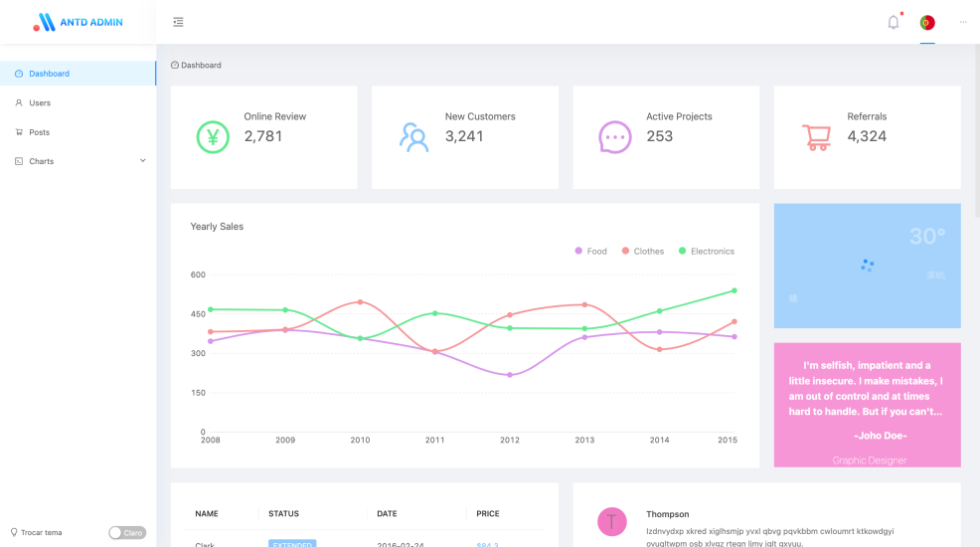Open the user menu ellipsis in header
This screenshot has width=980, height=547.
[x=962, y=22]
